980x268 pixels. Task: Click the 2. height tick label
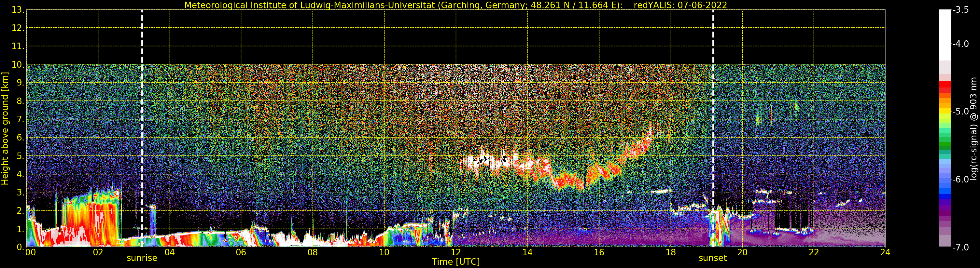(x=20, y=211)
